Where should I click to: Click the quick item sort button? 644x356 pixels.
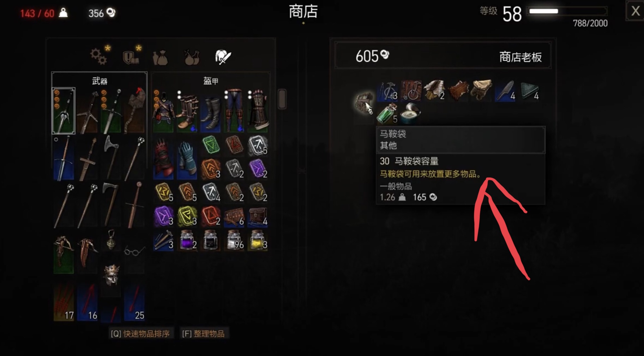coord(140,333)
